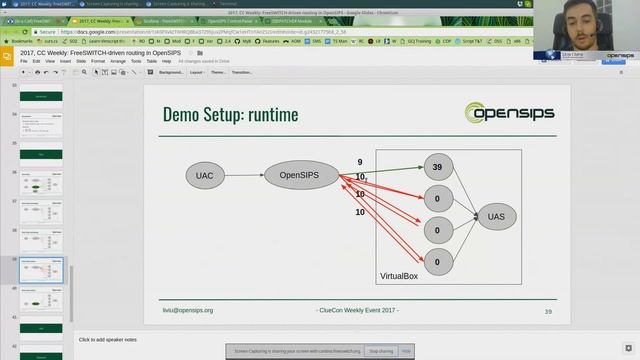
Task: Open the Insert menu
Action: coord(65,61)
